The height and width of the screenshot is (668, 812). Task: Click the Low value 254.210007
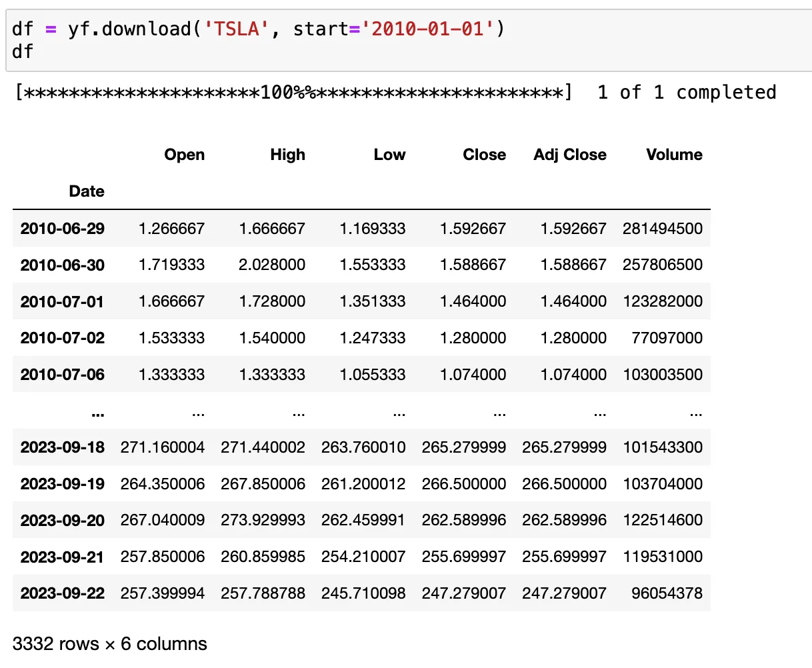363,557
